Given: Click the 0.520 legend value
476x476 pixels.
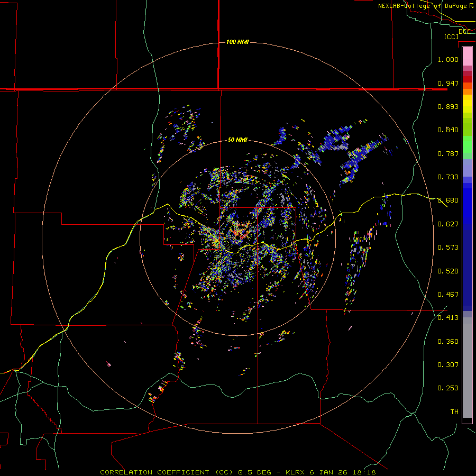Looking at the screenshot, I should pos(448,271).
